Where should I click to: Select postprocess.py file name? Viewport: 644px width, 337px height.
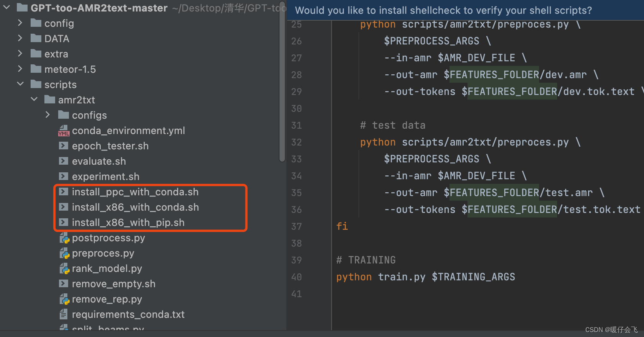point(109,238)
